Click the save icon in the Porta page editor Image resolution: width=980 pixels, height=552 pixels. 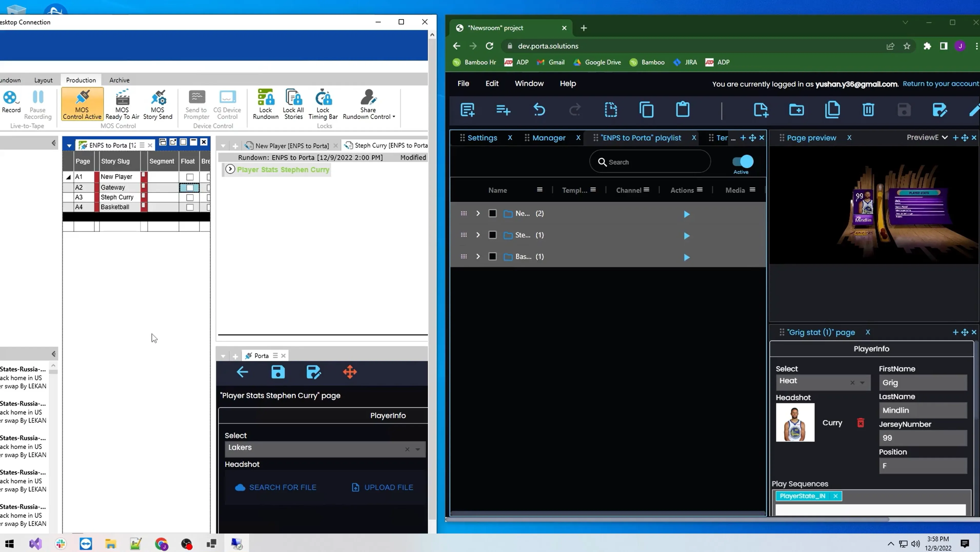[x=278, y=372]
